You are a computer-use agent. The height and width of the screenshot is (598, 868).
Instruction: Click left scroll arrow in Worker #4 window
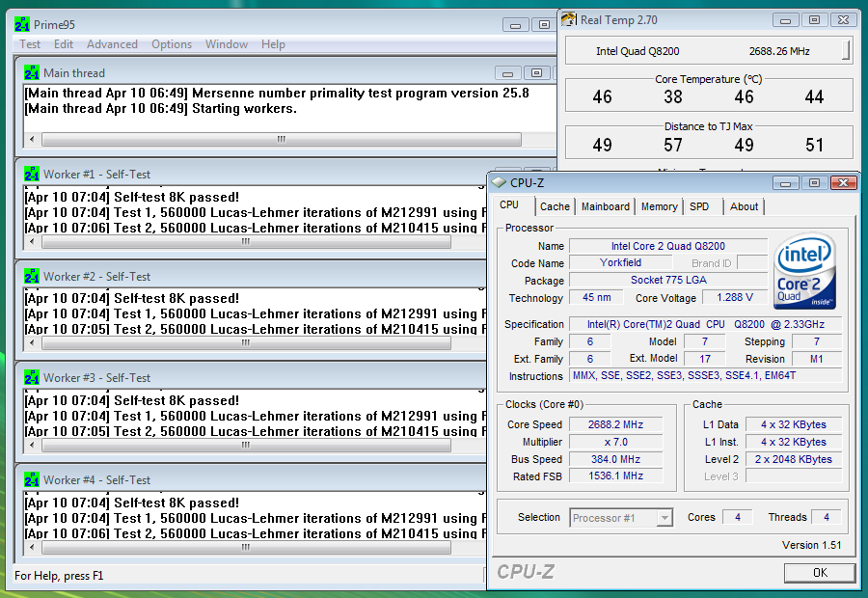pyautogui.click(x=32, y=547)
